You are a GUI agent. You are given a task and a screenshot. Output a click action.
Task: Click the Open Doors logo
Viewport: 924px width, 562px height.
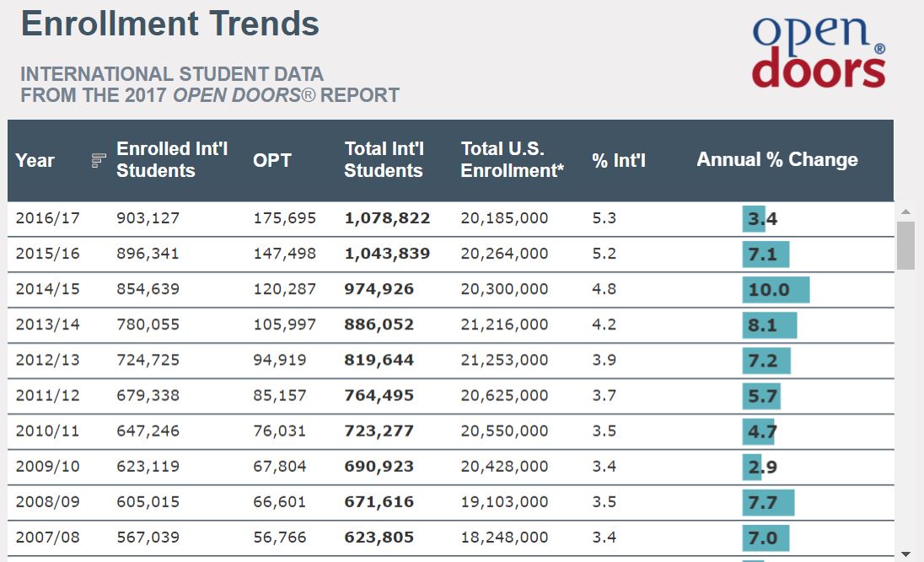(819, 53)
